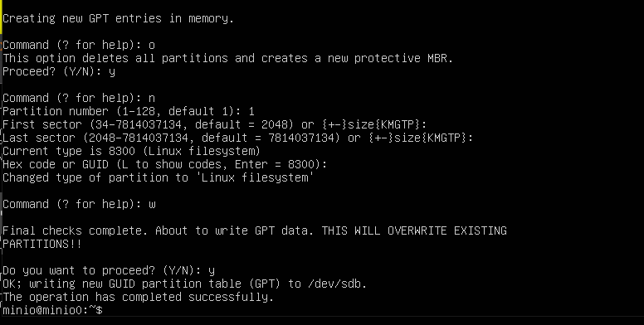This screenshot has width=644, height=325.
Task: Click the shell prompt minio@minio0:~$
Action: 52,310
